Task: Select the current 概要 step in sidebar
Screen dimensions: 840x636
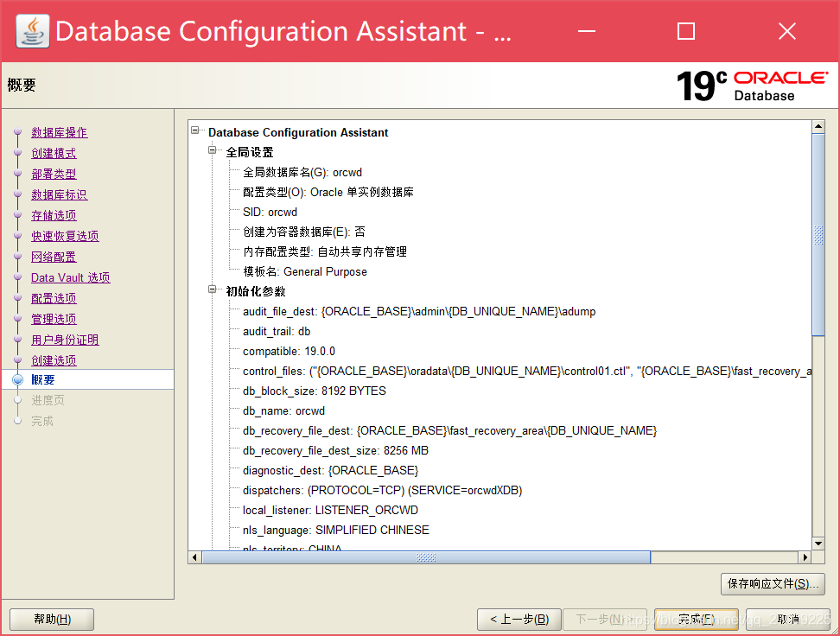Action: pos(43,380)
